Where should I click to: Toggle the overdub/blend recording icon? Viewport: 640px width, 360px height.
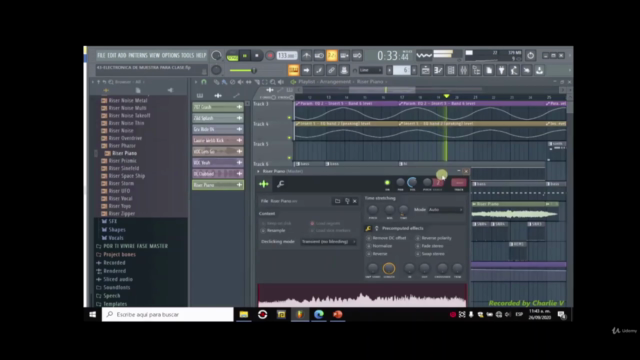(344, 56)
